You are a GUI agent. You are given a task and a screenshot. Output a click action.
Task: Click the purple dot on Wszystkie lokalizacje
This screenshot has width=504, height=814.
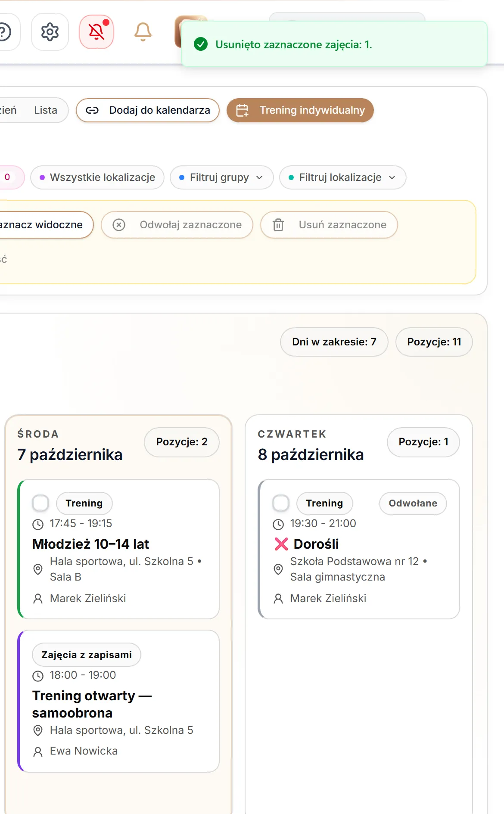click(42, 177)
